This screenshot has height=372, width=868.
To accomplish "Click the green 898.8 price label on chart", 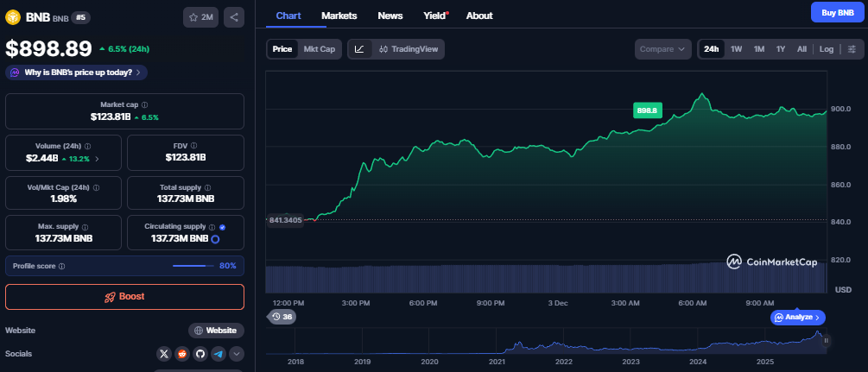I will pos(647,110).
